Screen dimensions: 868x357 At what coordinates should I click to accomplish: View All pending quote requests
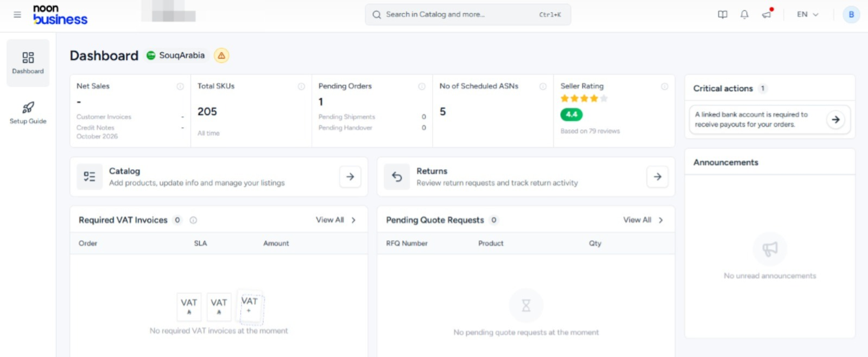point(637,220)
